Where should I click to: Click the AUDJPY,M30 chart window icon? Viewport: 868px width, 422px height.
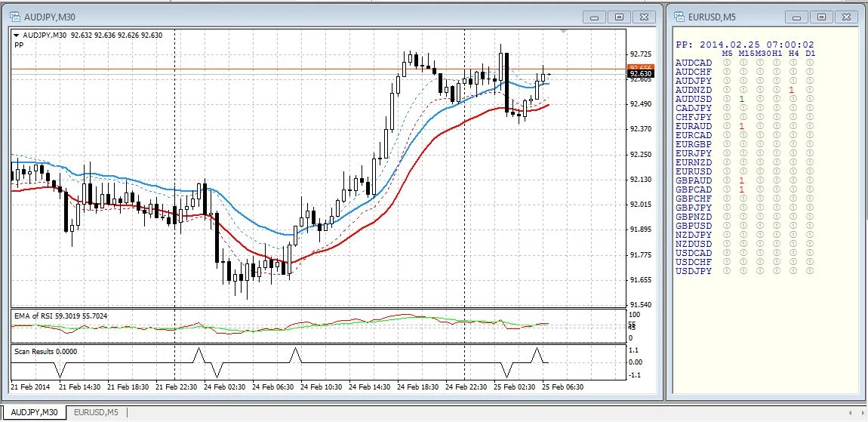click(14, 16)
